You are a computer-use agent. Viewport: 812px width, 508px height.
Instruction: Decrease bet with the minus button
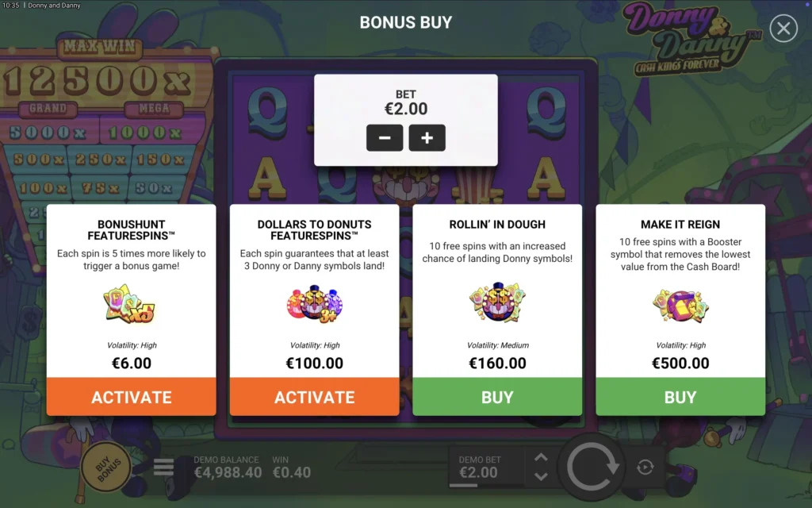point(385,138)
